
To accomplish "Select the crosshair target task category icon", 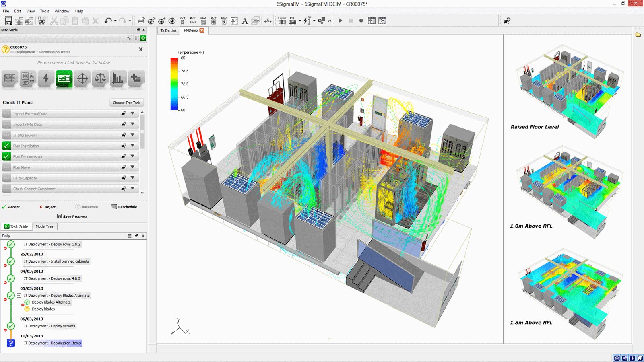I will pos(82,78).
